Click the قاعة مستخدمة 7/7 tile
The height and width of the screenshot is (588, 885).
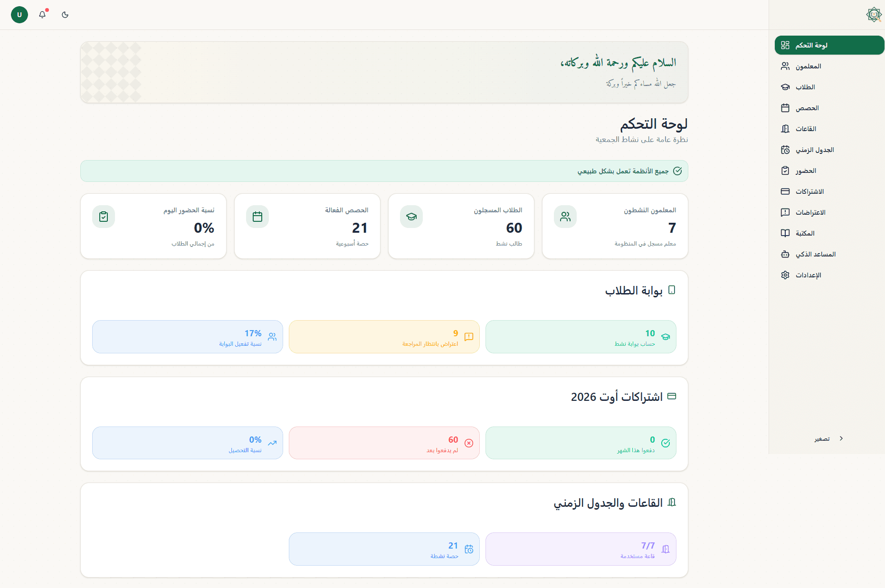point(581,549)
